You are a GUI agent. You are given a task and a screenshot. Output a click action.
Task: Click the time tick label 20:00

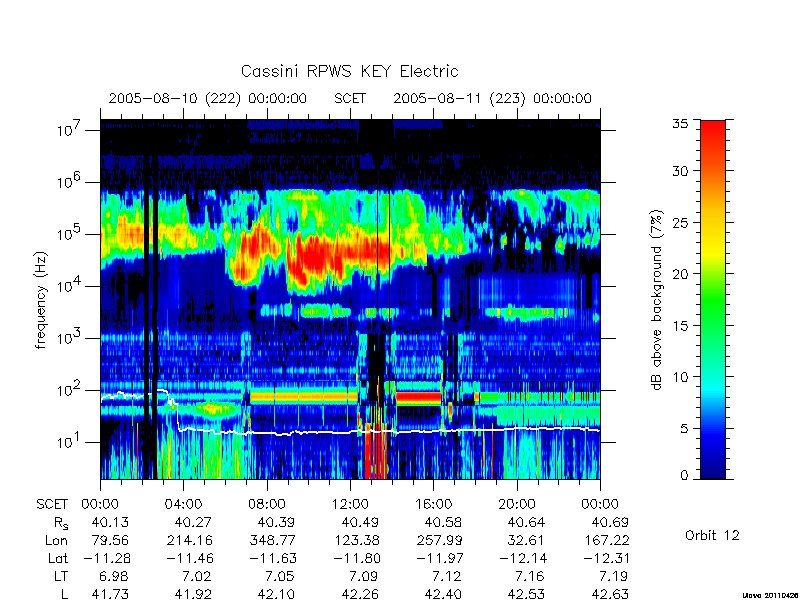point(516,505)
